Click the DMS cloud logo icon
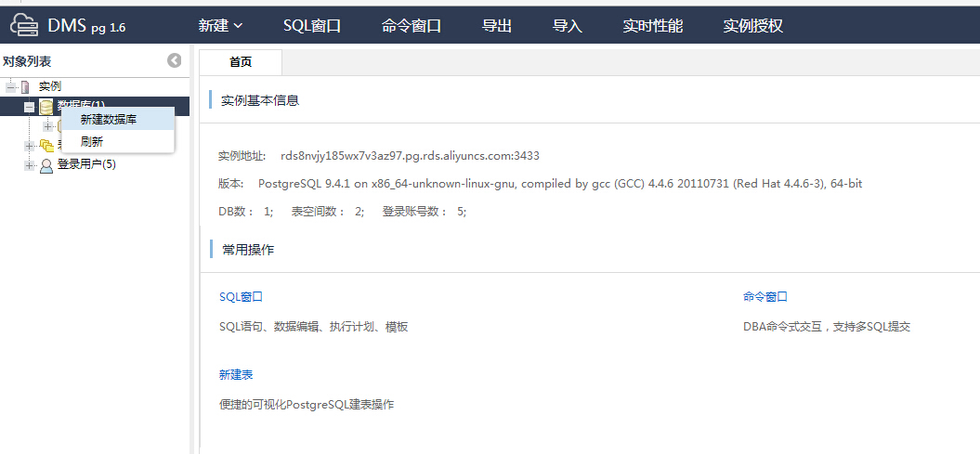Image resolution: width=980 pixels, height=454 pixels. 24,25
